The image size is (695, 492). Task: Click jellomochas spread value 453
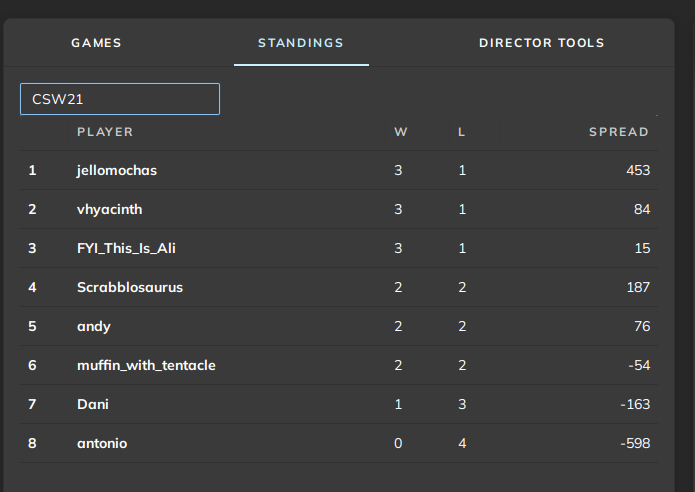(x=638, y=170)
